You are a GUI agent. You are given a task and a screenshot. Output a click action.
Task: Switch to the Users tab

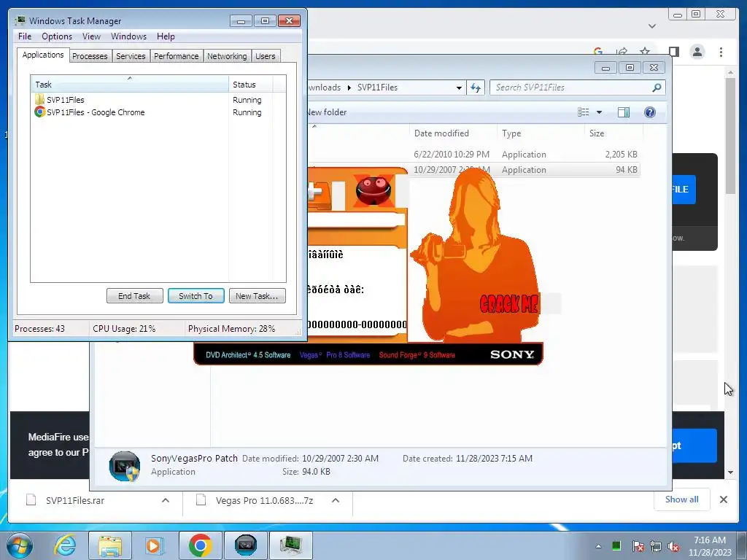(x=266, y=56)
